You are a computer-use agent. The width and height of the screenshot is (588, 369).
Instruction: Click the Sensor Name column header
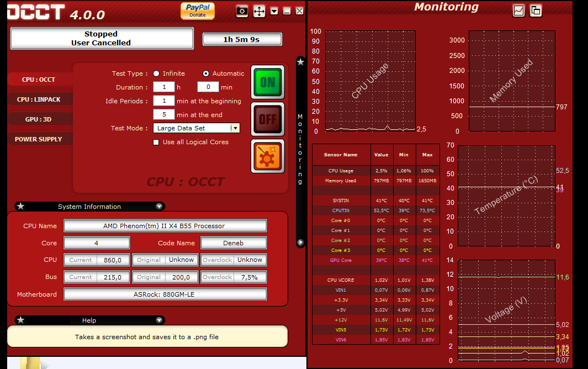pos(341,155)
